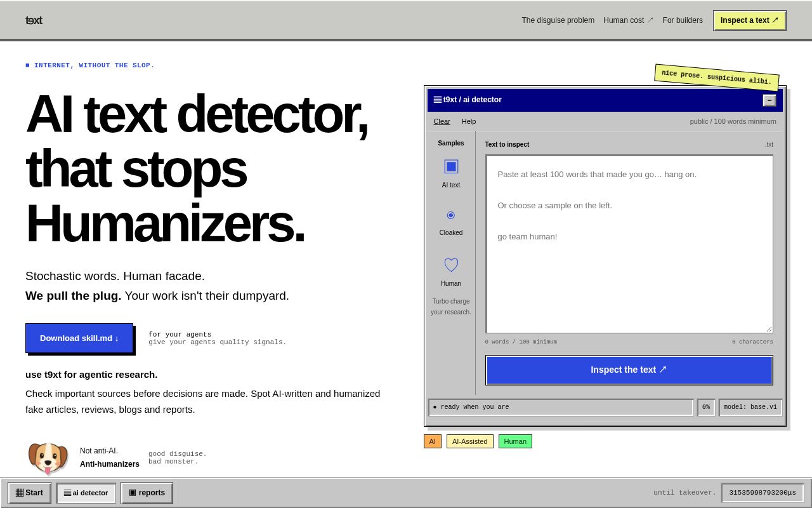This screenshot has width=812, height=508.
Task: Open the Help menu item
Action: 469,121
